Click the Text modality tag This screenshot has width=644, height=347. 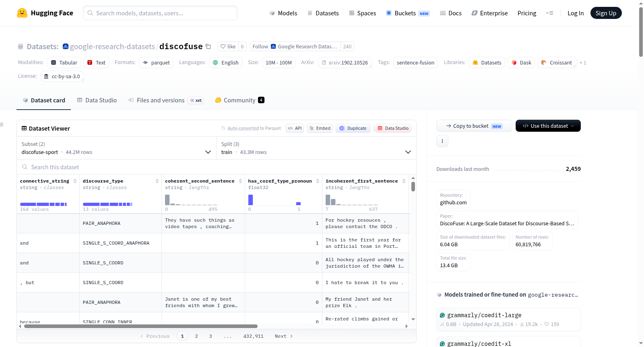(x=96, y=62)
